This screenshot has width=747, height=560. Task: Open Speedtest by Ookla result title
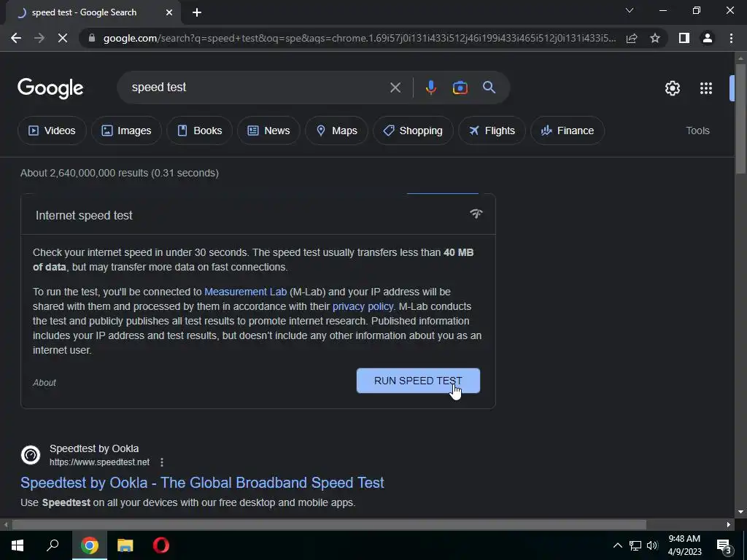click(202, 483)
